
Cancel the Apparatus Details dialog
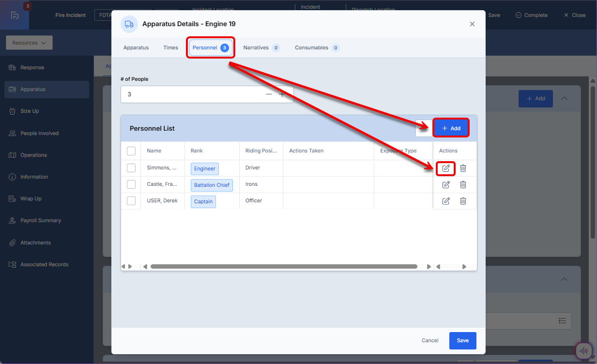coord(430,341)
